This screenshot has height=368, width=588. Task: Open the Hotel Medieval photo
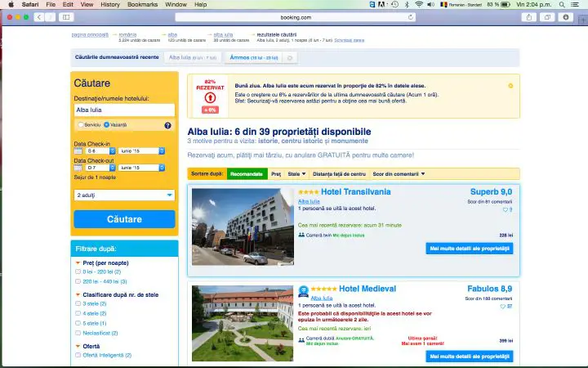(243, 323)
